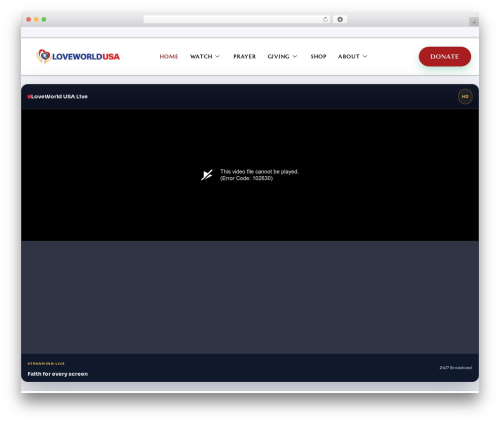Click the browser reload icon

pyautogui.click(x=325, y=19)
